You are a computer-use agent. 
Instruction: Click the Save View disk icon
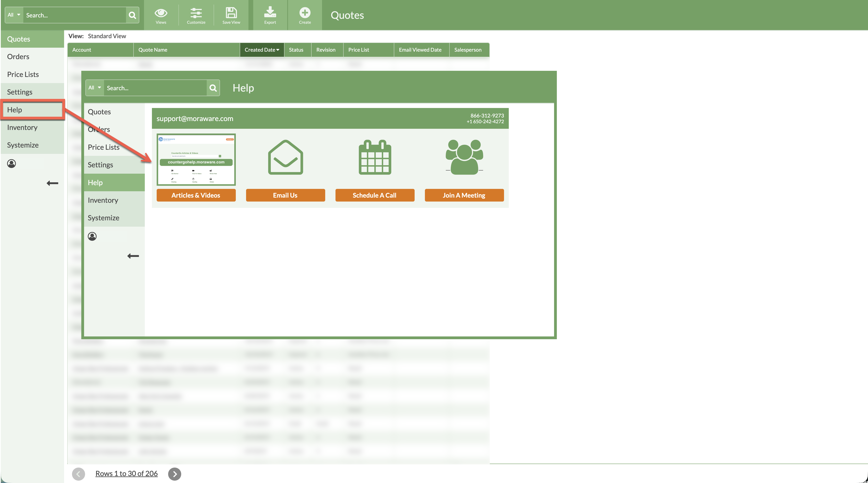[x=231, y=13]
